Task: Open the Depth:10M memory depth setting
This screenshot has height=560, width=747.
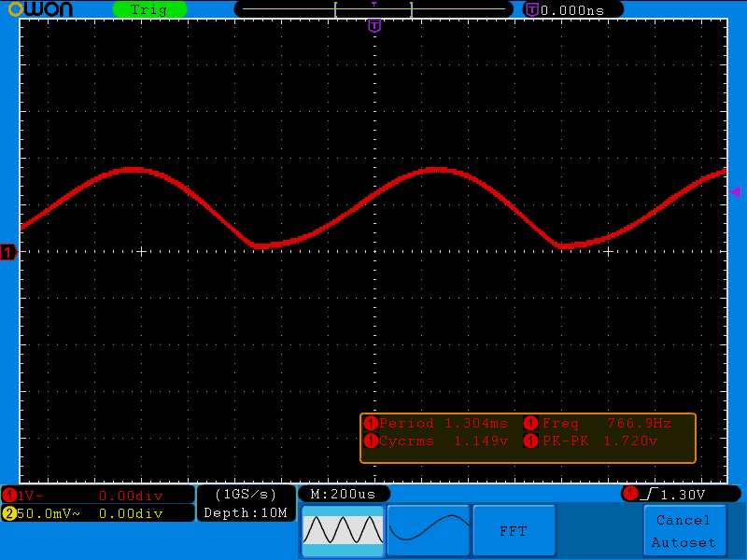Action: coord(246,513)
